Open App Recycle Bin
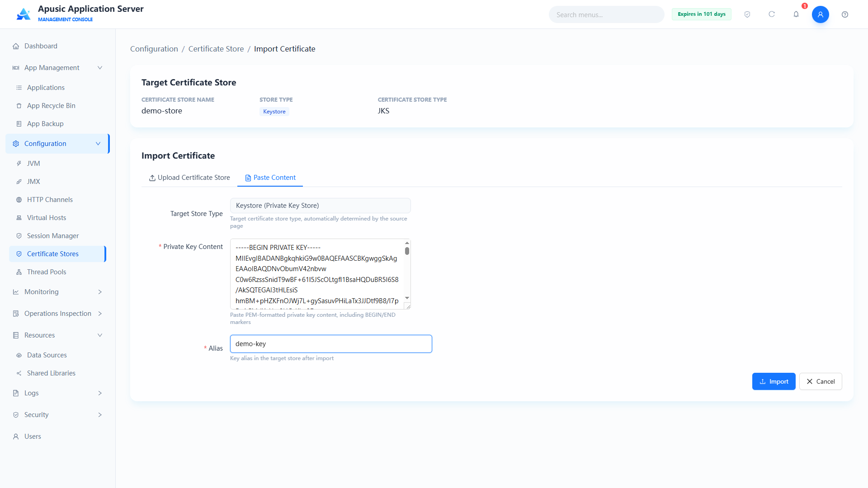The image size is (868, 488). (x=57, y=106)
